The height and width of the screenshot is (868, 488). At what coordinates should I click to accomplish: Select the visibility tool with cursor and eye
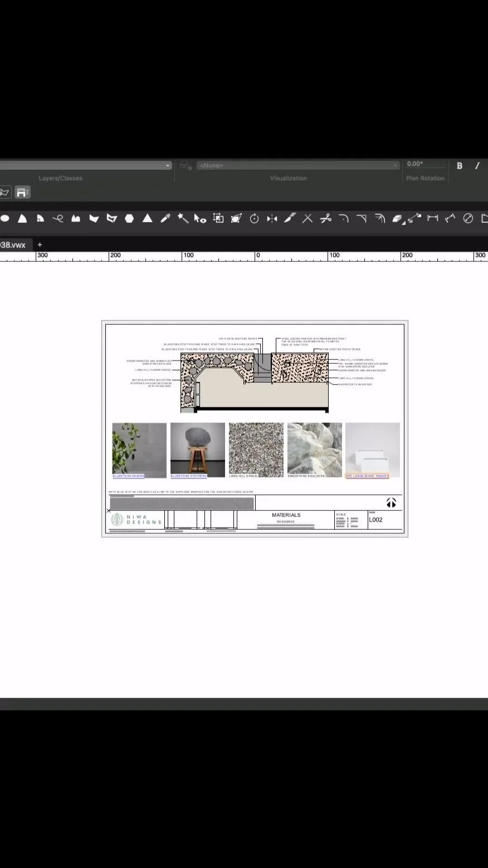pos(201,218)
